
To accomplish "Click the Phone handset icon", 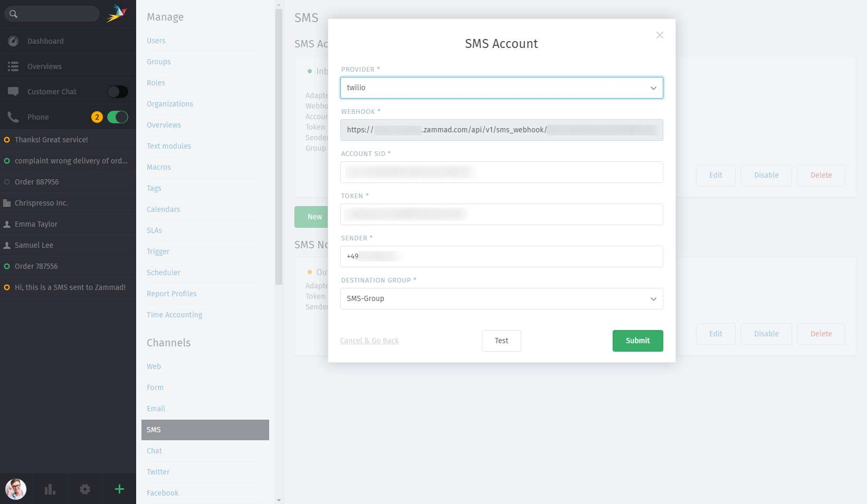I will tap(13, 117).
